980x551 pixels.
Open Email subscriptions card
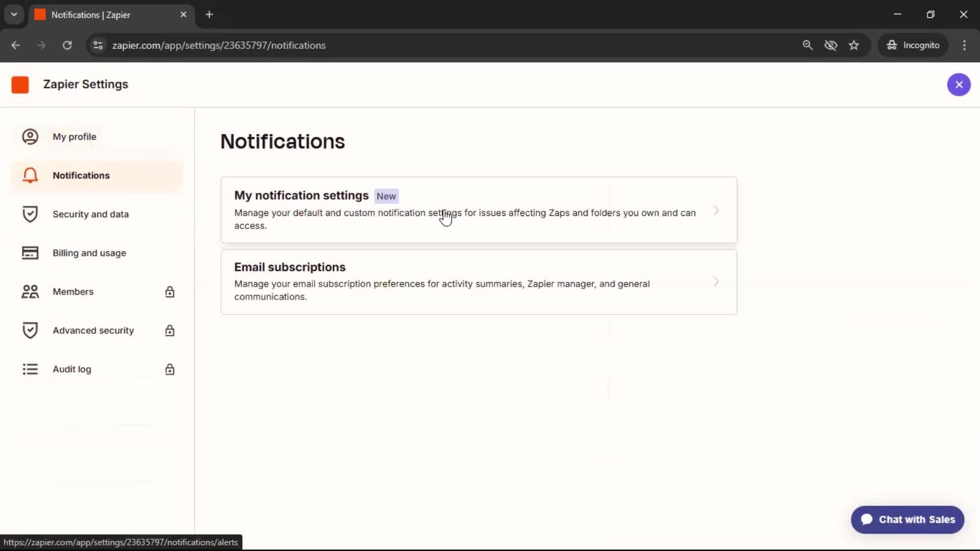pyautogui.click(x=479, y=282)
